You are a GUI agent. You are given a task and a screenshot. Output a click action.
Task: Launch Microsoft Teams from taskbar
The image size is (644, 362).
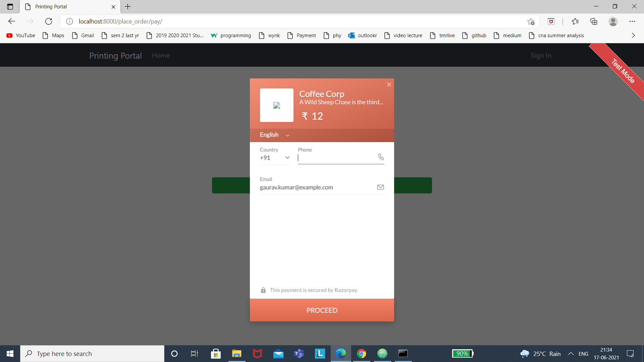tap(299, 353)
